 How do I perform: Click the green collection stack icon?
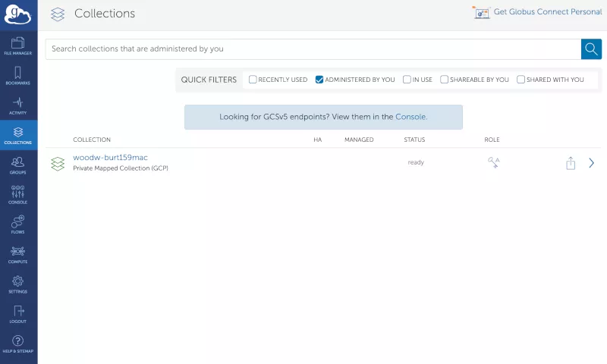coord(58,164)
